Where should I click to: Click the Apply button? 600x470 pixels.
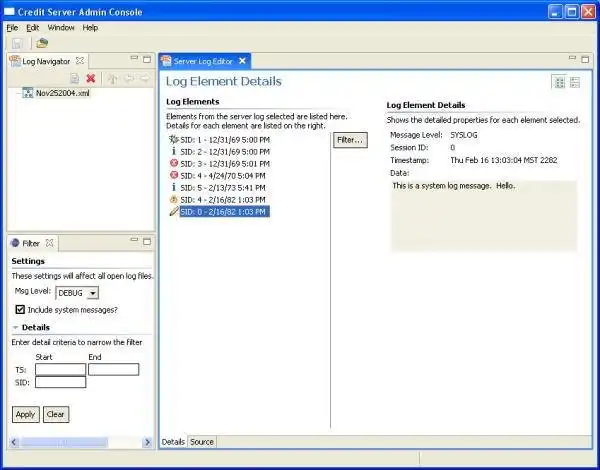click(26, 415)
